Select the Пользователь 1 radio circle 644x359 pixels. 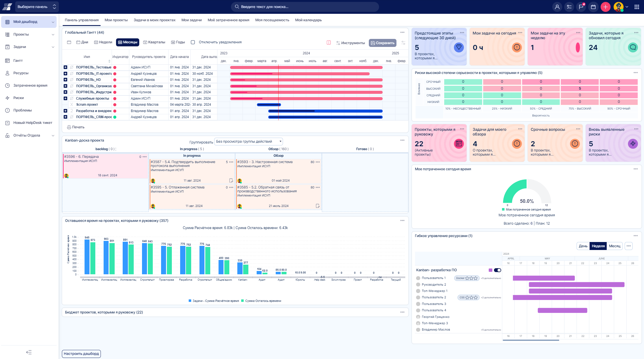[x=418, y=278]
